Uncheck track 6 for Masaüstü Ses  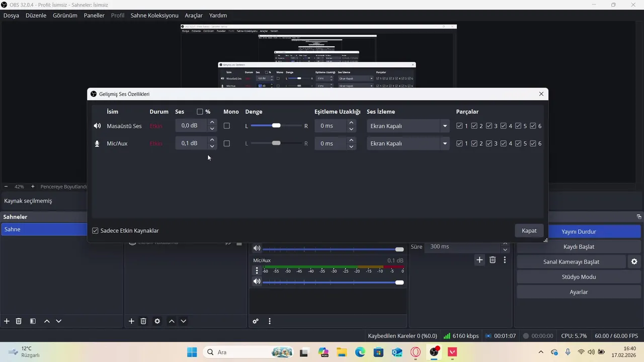533,126
